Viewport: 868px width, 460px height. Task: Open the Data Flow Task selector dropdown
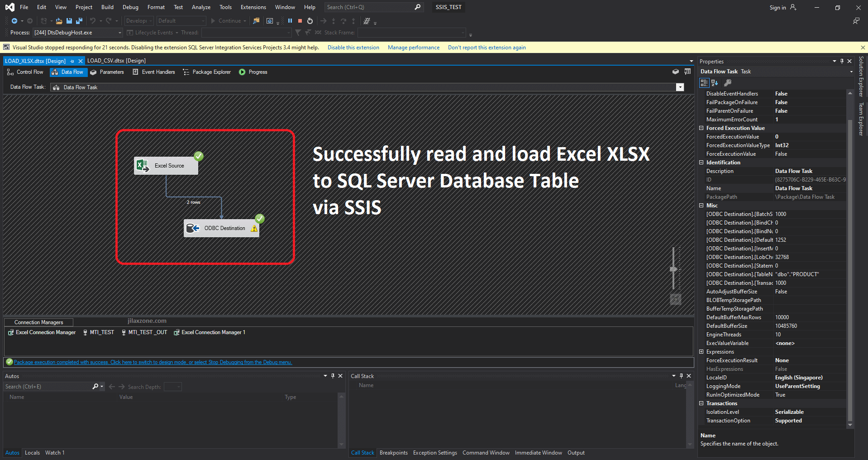(680, 87)
